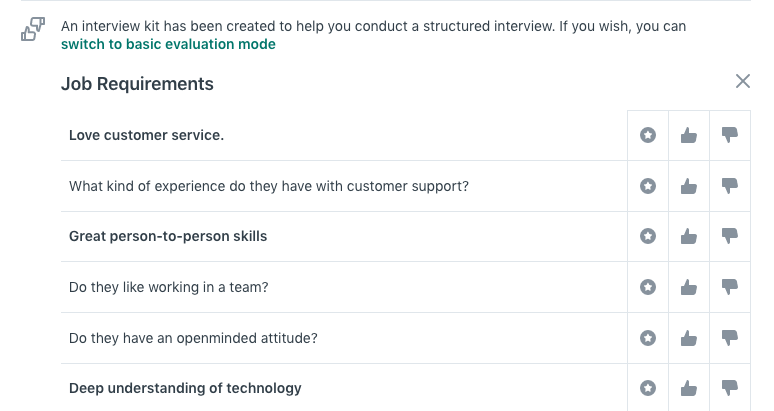Give star rating to Love customer service

648,135
